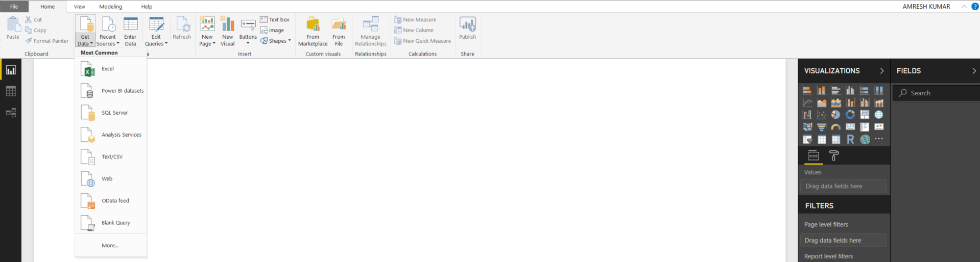
Task: Switch to Report view in left sidebar
Action: coord(11,70)
